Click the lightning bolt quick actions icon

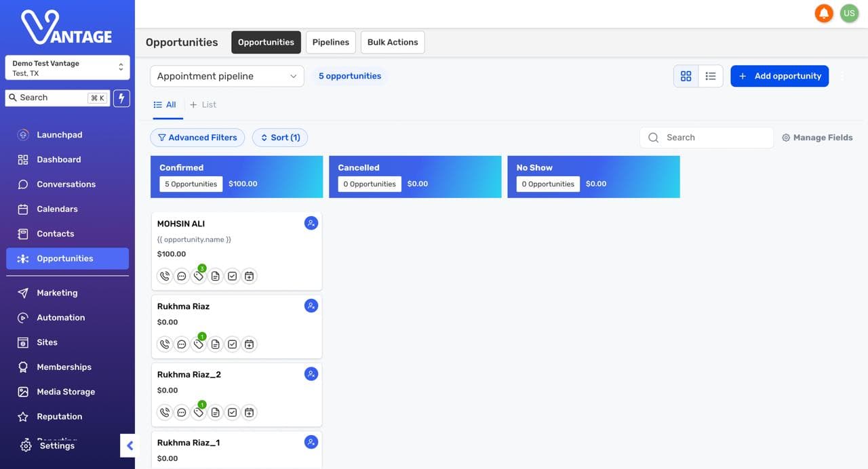pyautogui.click(x=121, y=98)
